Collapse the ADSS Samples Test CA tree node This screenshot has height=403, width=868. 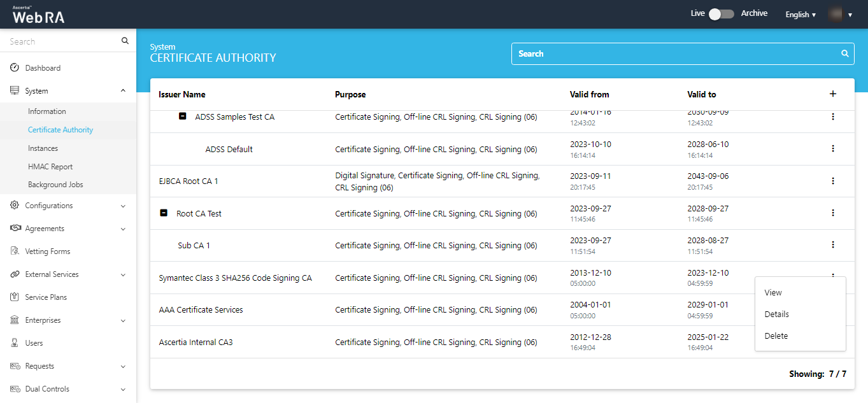coord(183,117)
